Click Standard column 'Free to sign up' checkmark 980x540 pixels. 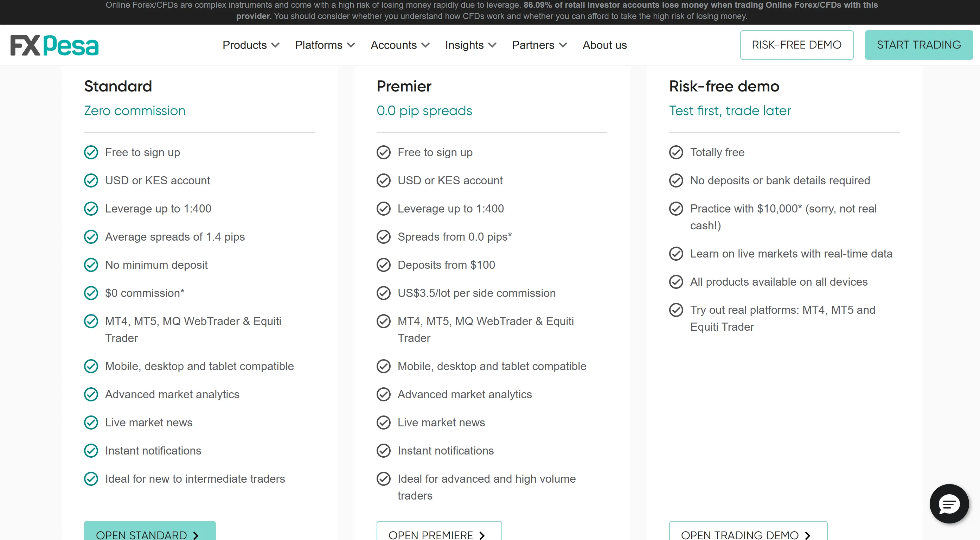click(91, 152)
